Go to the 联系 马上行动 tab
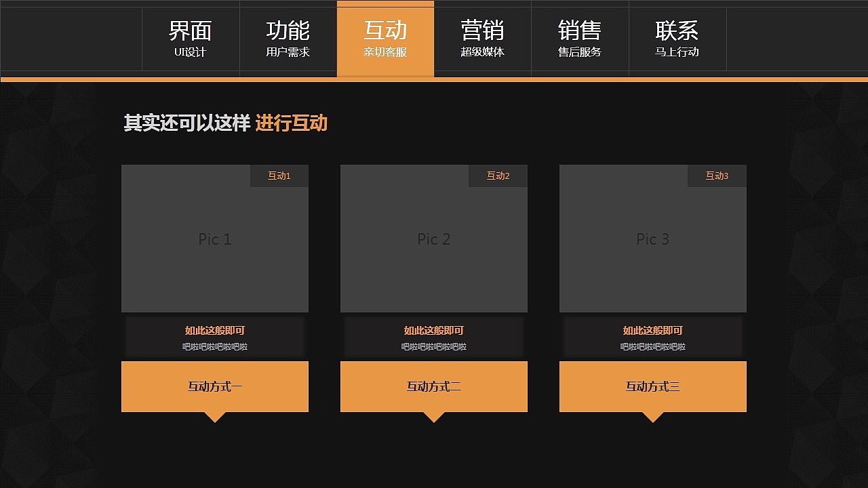The width and height of the screenshot is (868, 488). 678,39
